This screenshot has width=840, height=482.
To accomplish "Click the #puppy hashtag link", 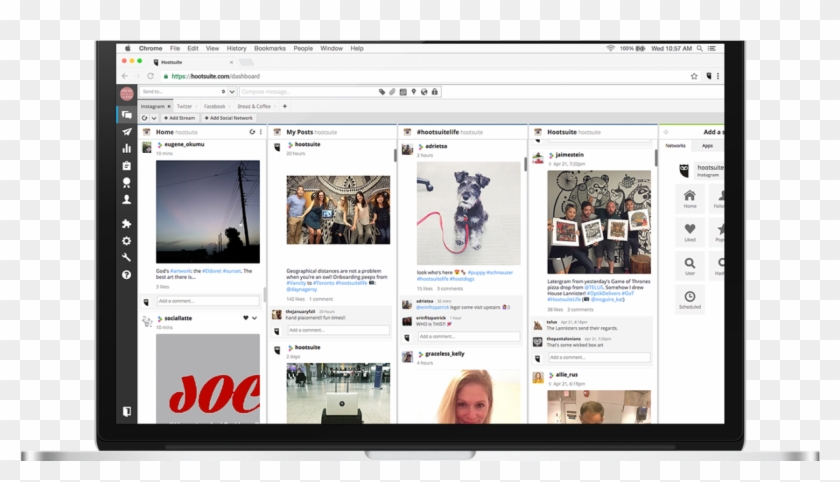I will (476, 272).
